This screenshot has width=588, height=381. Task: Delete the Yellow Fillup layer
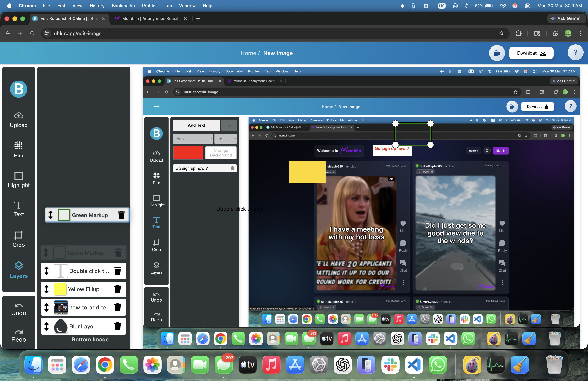pos(118,289)
